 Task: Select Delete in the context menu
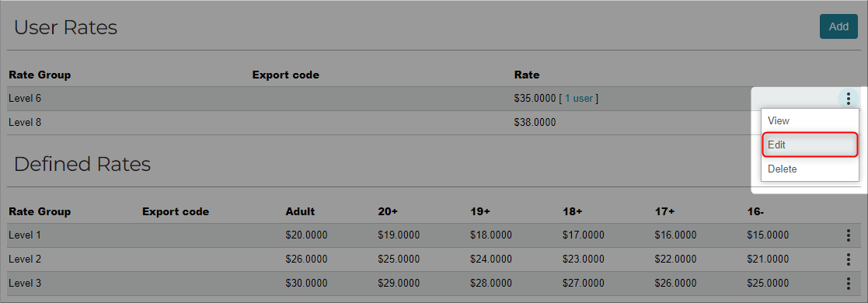(x=810, y=169)
